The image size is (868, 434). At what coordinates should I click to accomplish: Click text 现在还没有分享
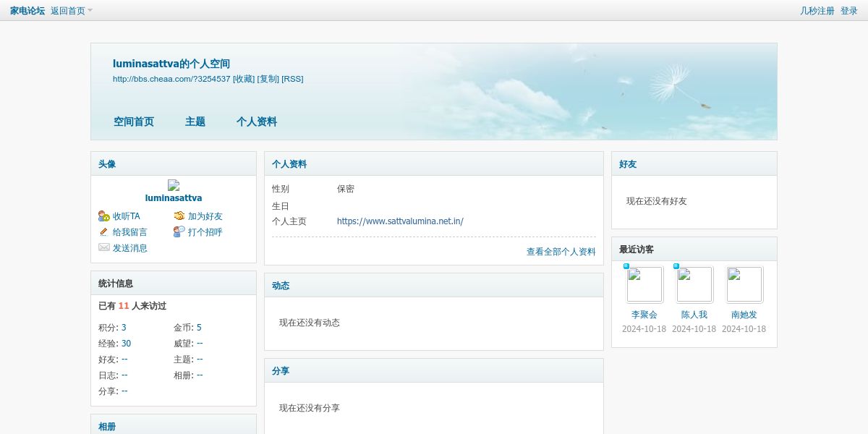tap(310, 408)
